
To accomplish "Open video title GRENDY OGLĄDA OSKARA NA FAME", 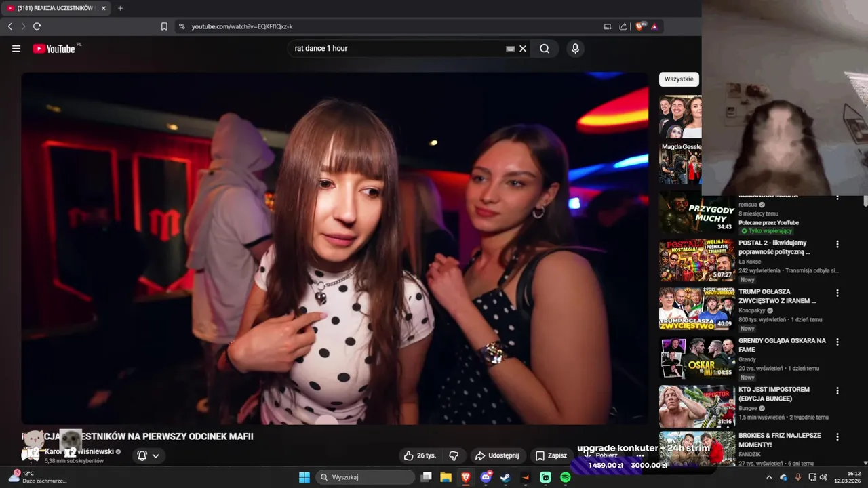I will point(782,345).
